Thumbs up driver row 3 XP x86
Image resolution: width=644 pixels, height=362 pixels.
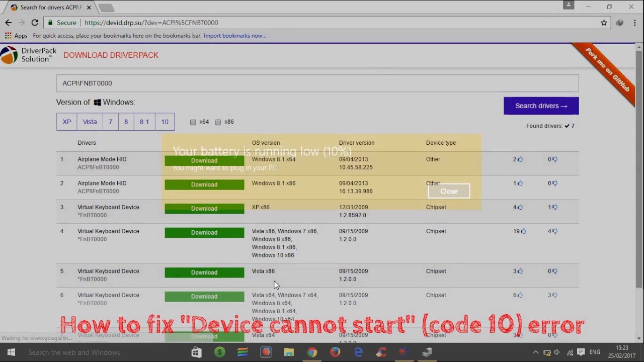(x=520, y=207)
